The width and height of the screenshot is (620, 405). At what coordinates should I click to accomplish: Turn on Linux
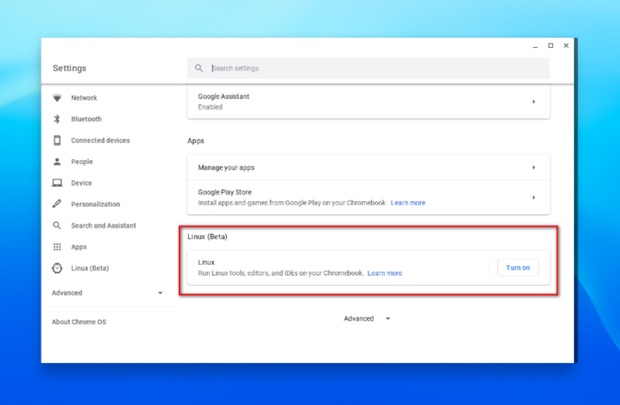pos(518,268)
